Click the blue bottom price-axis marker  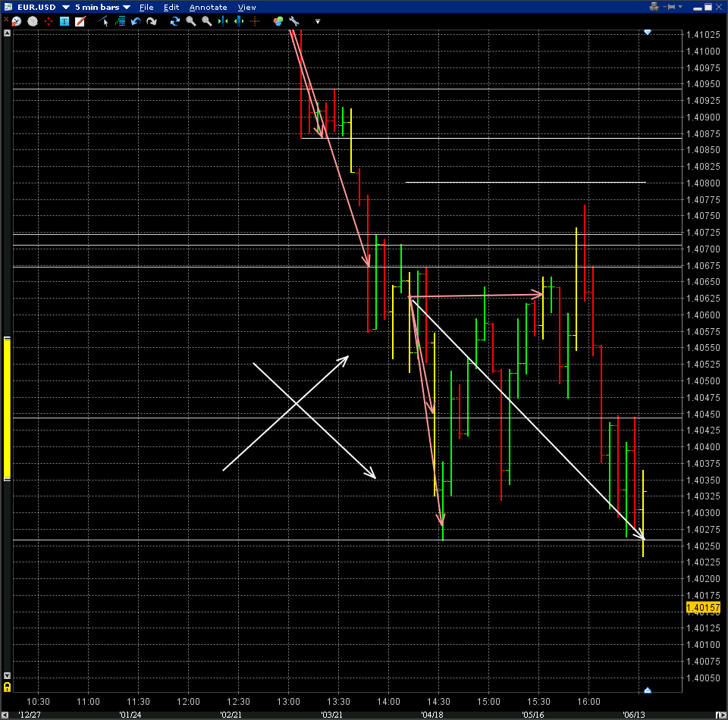(648, 690)
